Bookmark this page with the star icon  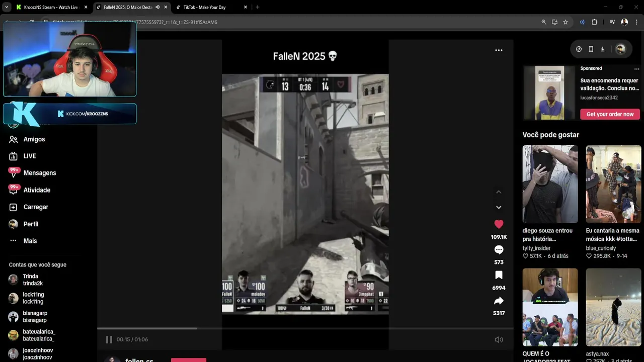566,22
